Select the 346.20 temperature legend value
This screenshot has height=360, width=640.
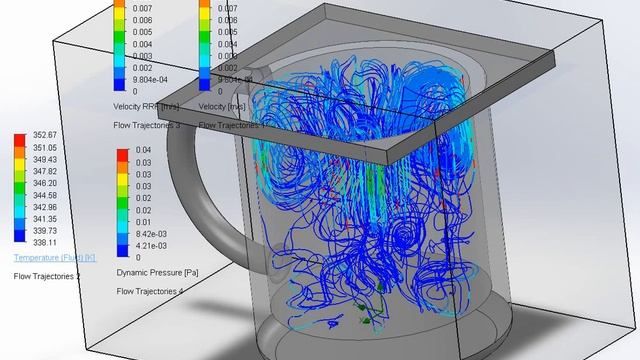[x=44, y=183]
